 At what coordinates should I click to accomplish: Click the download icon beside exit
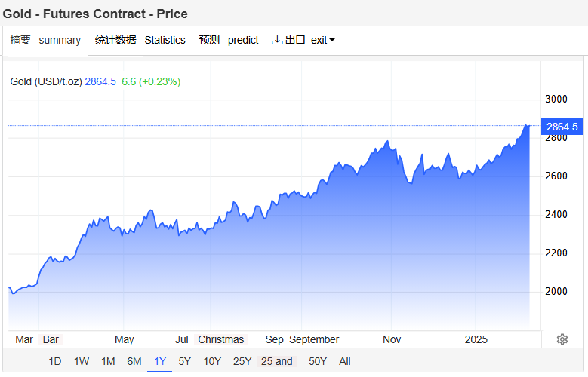coord(276,40)
